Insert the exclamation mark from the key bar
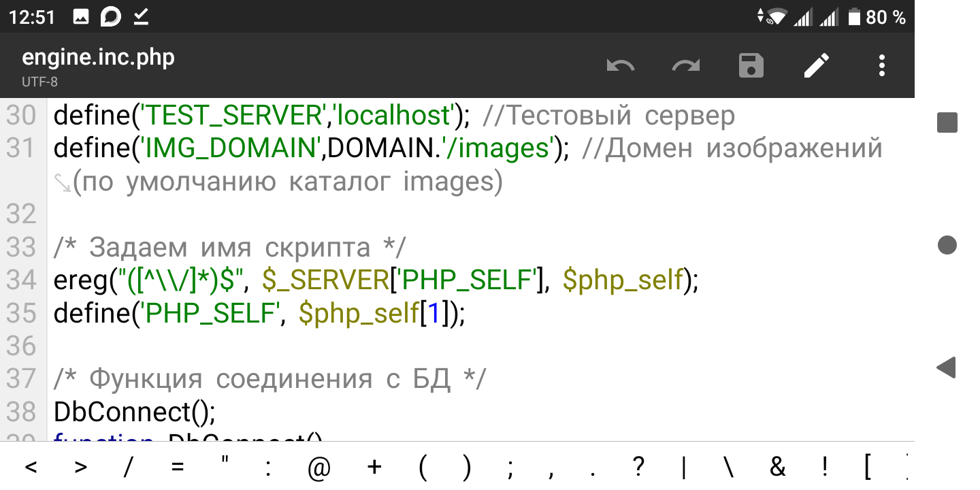The height and width of the screenshot is (490, 980). click(825, 467)
